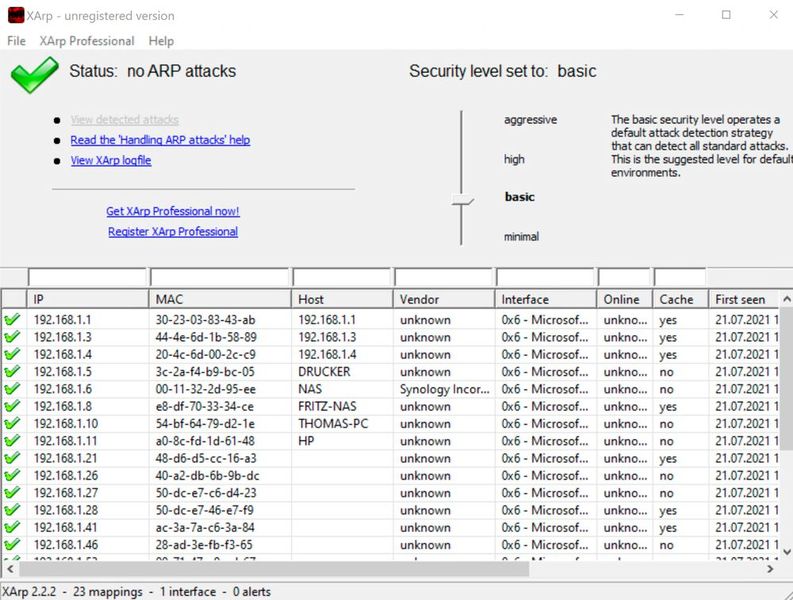Click check icon for FRITZ-NAS entry
The height and width of the screenshot is (600, 793).
(x=12, y=406)
